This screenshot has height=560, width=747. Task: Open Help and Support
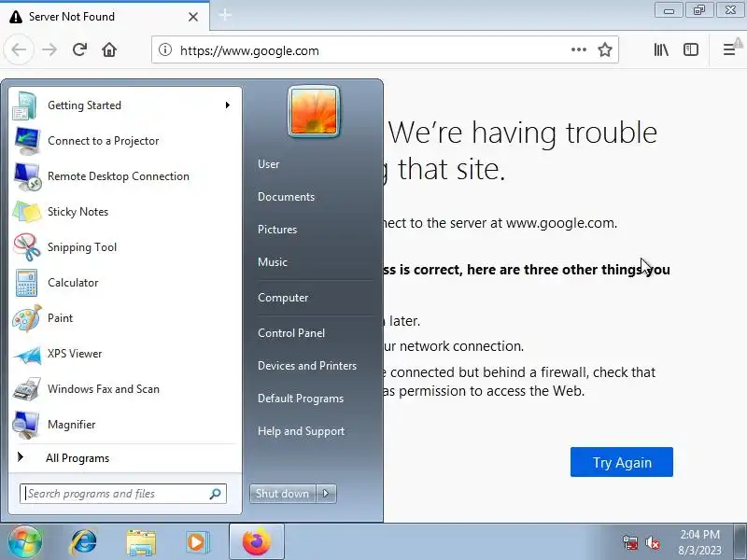(x=301, y=431)
